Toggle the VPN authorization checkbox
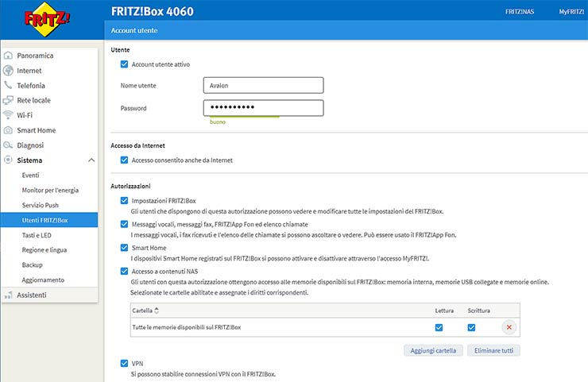 pyautogui.click(x=124, y=364)
